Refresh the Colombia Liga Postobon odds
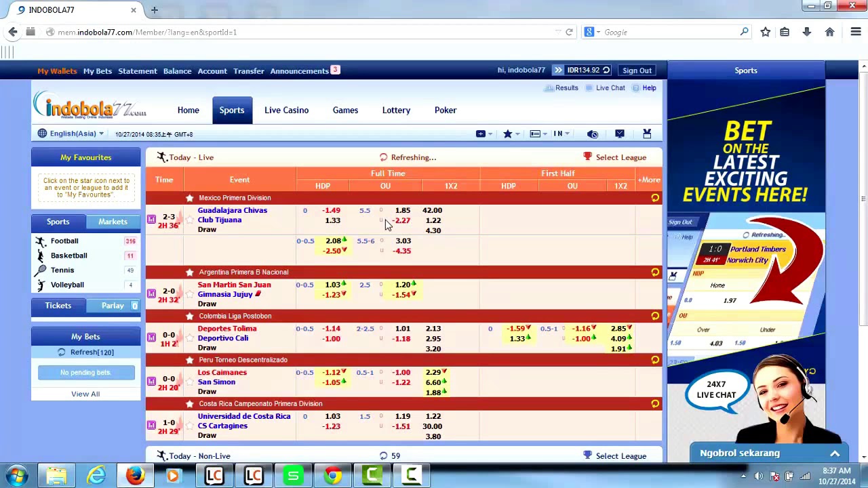 point(655,316)
